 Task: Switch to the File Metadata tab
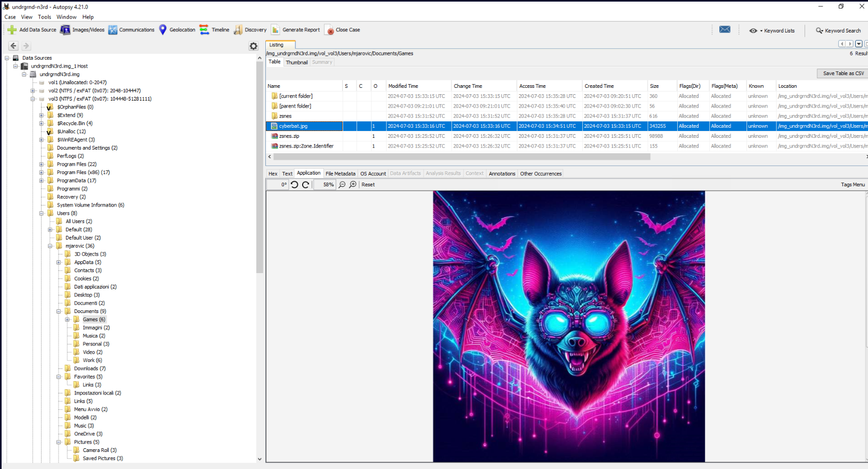click(340, 174)
